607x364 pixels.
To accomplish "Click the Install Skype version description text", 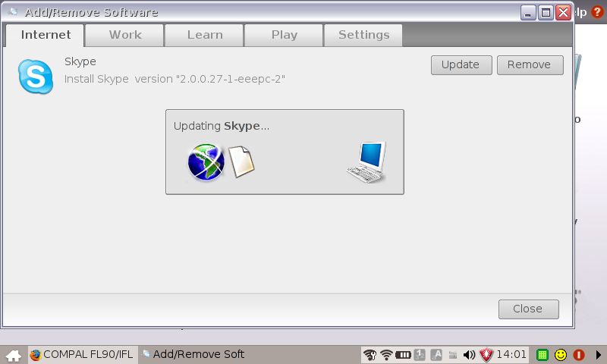I will pos(175,79).
